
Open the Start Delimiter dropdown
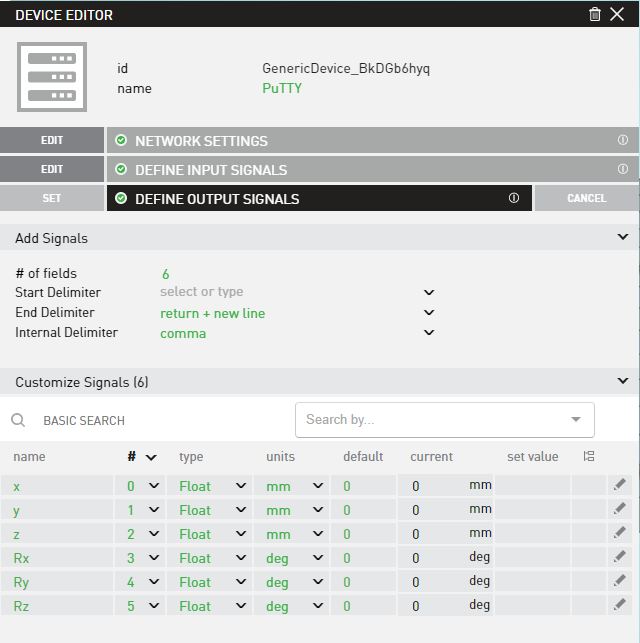(x=429, y=292)
